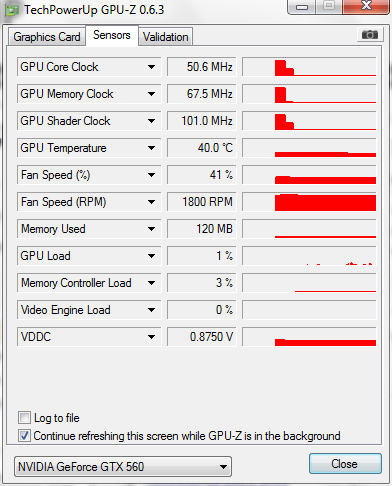The height and width of the screenshot is (486, 392).
Task: Open the NVIDIA GeForce GTX 560 selector
Action: [x=123, y=467]
